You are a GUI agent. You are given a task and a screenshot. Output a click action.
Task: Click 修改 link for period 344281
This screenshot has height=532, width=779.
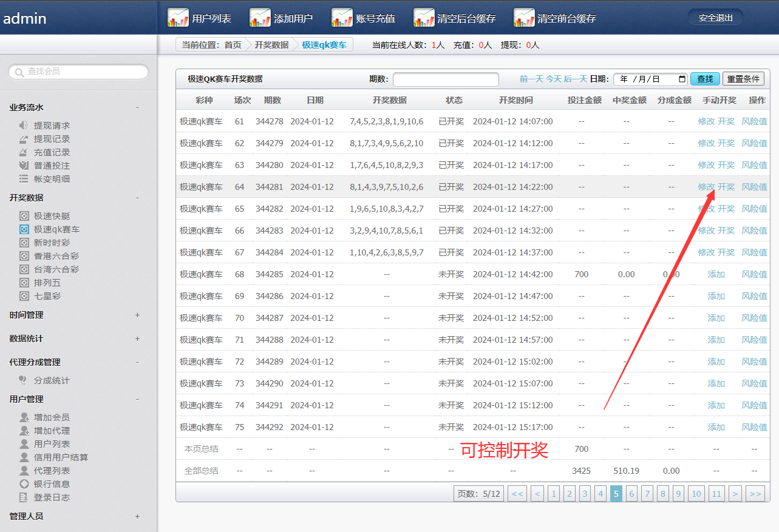[x=706, y=187]
